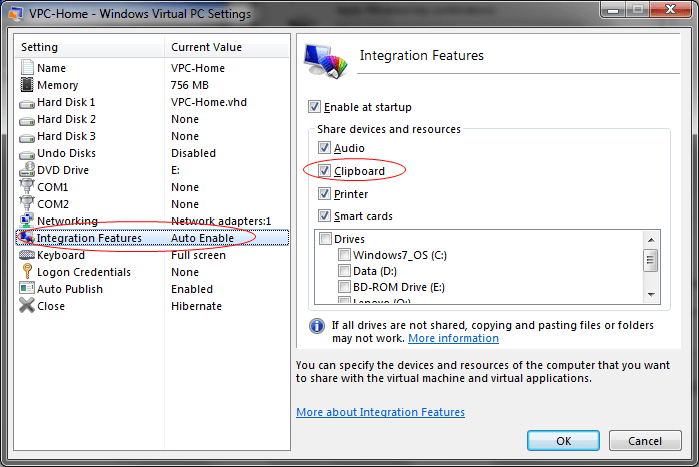Click the Name setting document icon
The width and height of the screenshot is (699, 467).
click(x=27, y=67)
